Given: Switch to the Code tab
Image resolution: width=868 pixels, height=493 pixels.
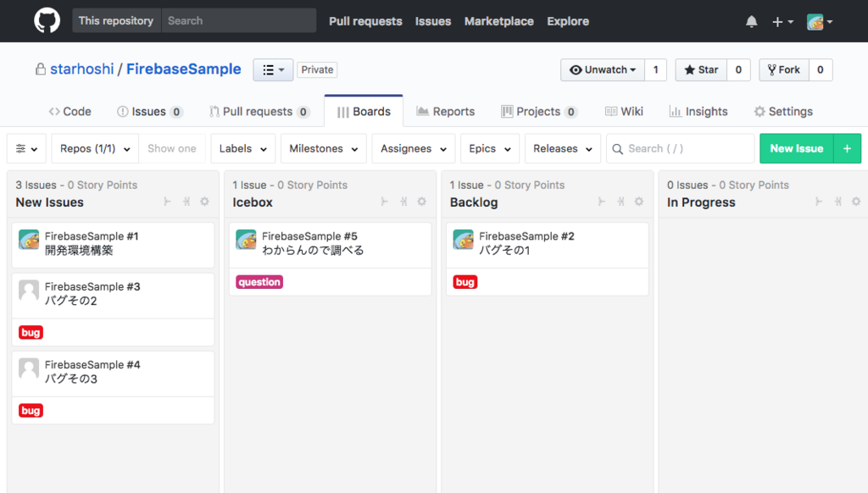Looking at the screenshot, I should pos(70,111).
